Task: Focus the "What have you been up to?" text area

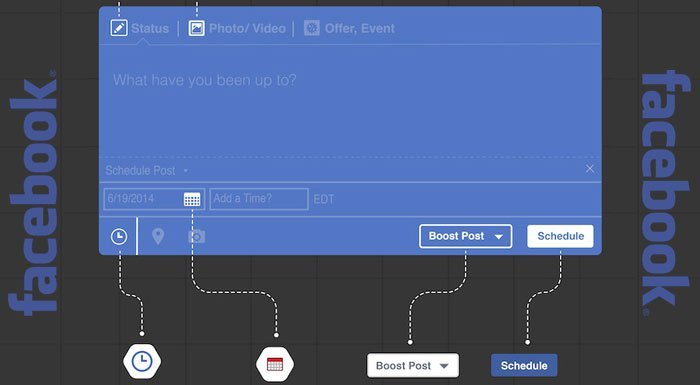Action: tap(350, 100)
